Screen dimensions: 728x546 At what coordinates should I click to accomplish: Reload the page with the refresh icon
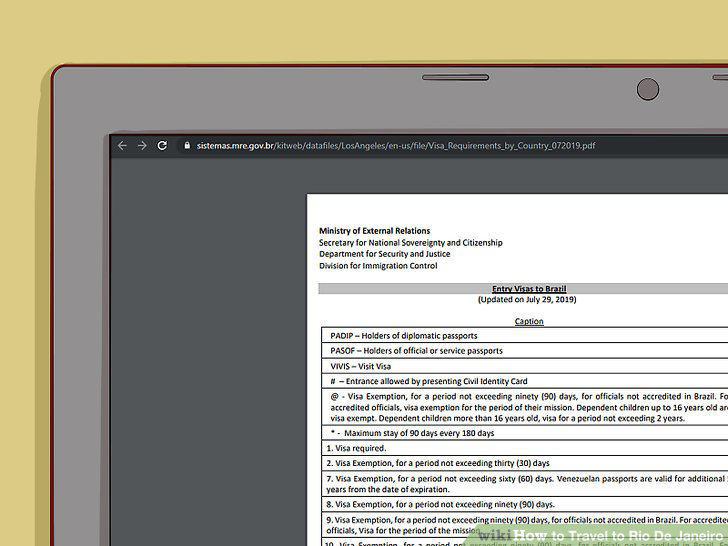(x=162, y=146)
